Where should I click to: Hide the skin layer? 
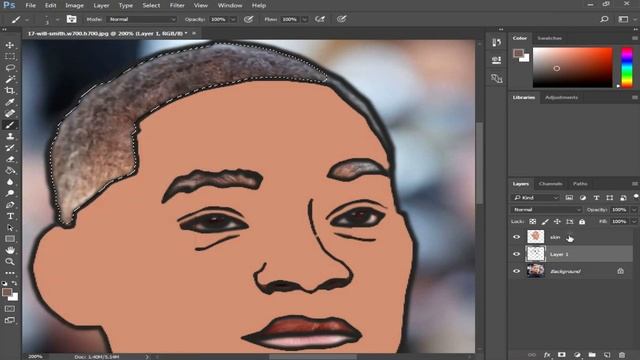[516, 237]
